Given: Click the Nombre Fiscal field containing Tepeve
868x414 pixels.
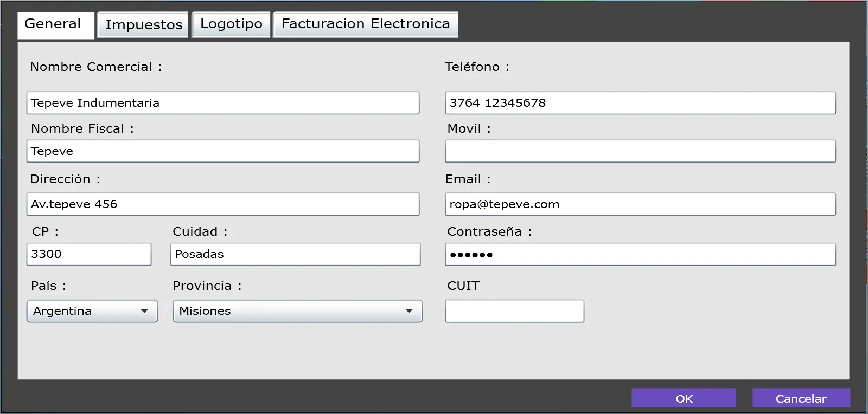Looking at the screenshot, I should [223, 151].
